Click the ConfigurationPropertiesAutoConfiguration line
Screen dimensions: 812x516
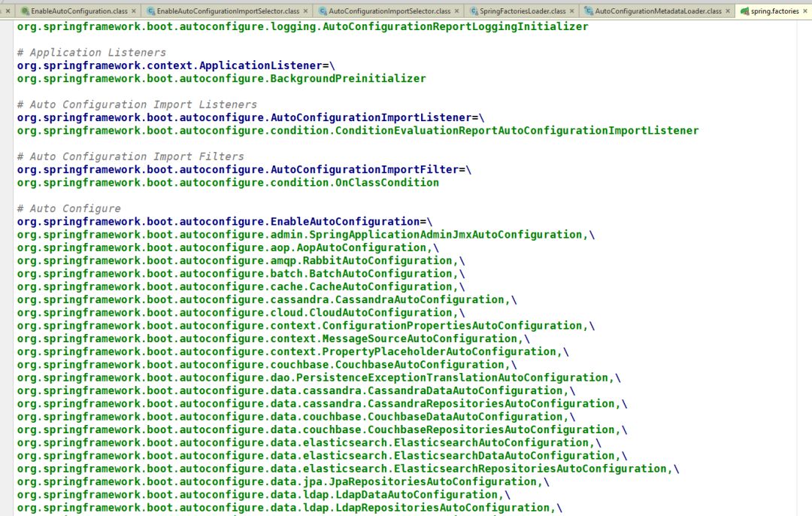point(305,326)
